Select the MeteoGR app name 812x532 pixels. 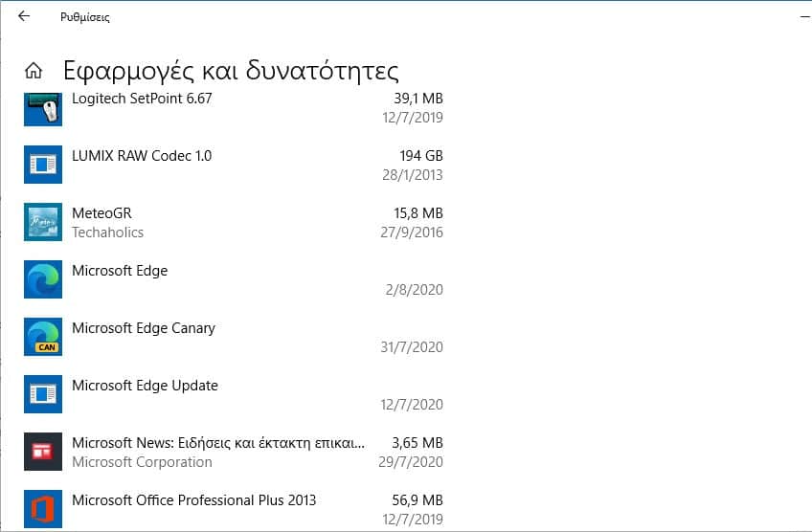point(102,213)
